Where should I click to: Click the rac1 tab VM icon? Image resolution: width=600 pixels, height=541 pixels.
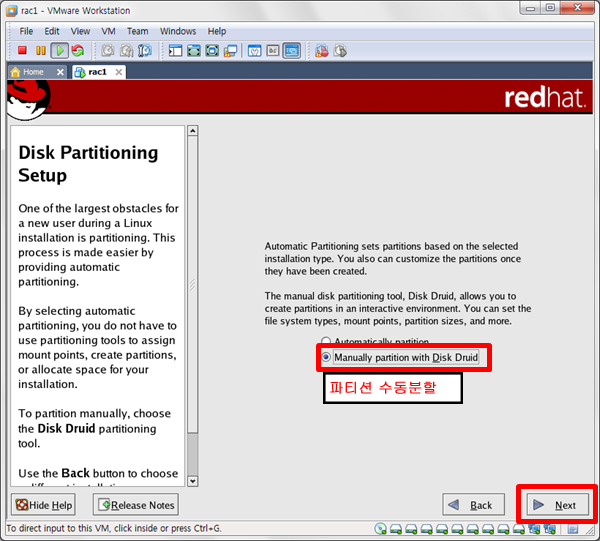[80, 72]
